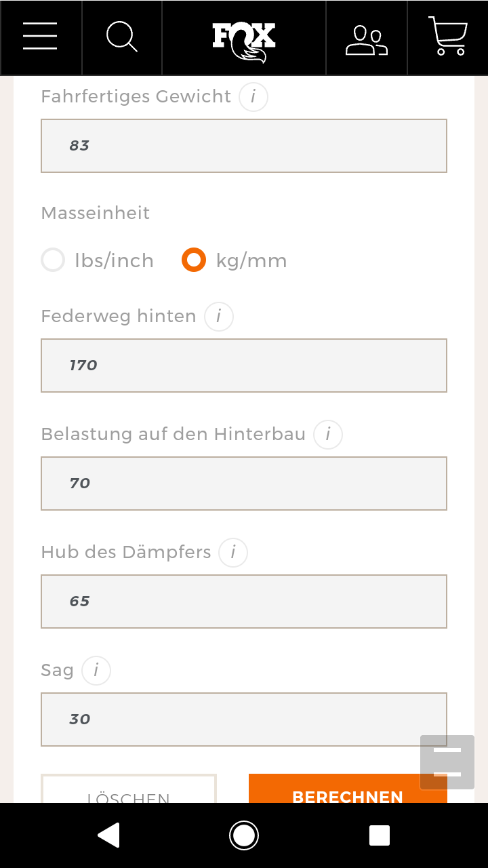
Task: Show info for Fahrfertiges Gewicht
Action: click(253, 97)
